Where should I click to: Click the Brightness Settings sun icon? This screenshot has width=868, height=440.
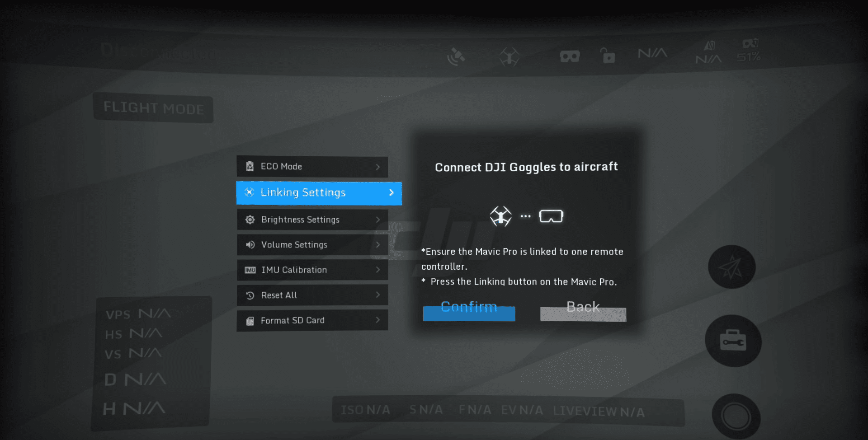pos(250,220)
